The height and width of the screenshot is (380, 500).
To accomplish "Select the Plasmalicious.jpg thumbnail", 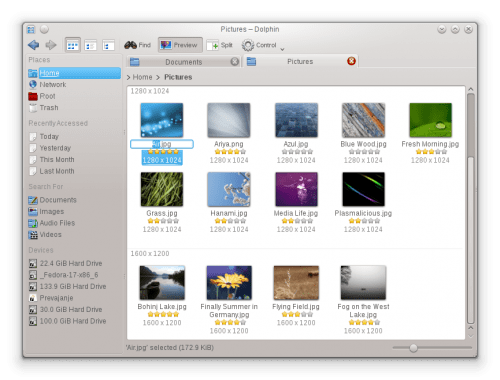I will (x=363, y=189).
